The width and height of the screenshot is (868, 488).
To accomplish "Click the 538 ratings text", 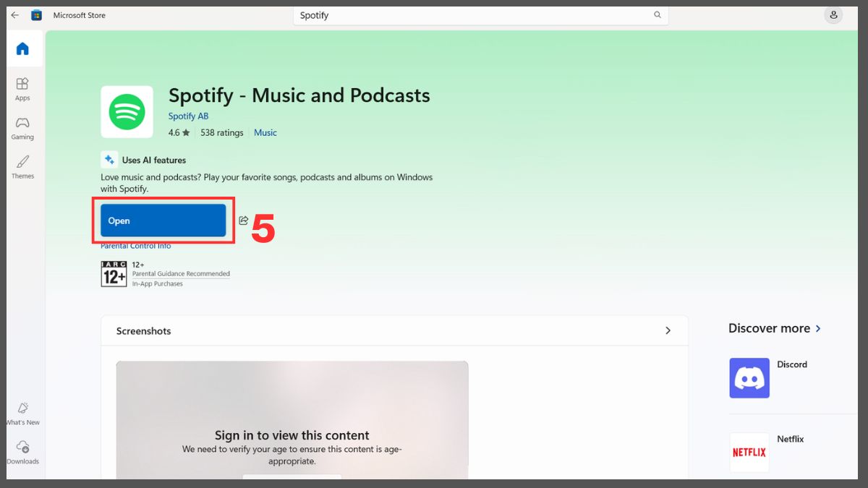I will [222, 133].
